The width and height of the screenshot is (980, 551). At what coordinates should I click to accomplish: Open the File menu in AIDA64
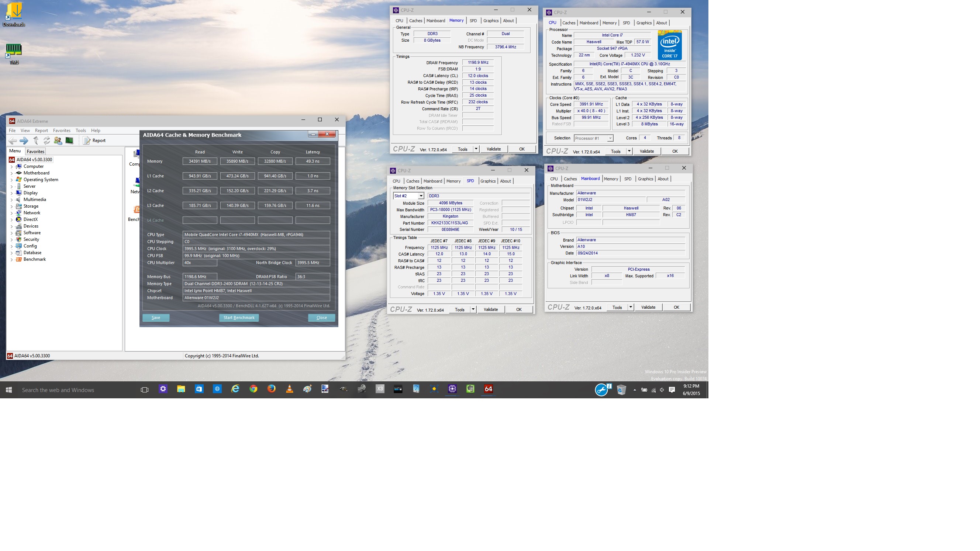[12, 131]
